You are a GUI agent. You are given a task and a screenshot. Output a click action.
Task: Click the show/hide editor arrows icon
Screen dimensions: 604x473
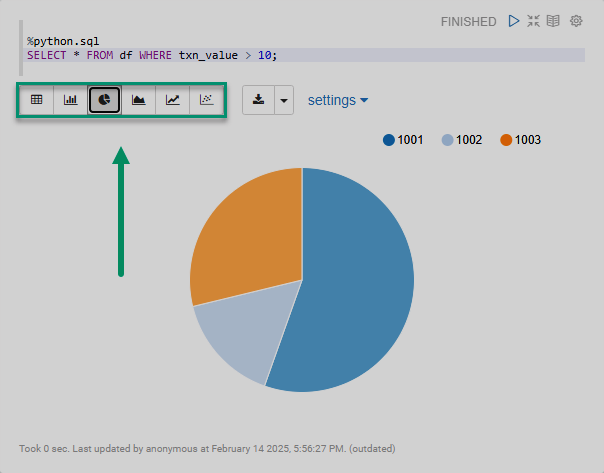tap(534, 21)
